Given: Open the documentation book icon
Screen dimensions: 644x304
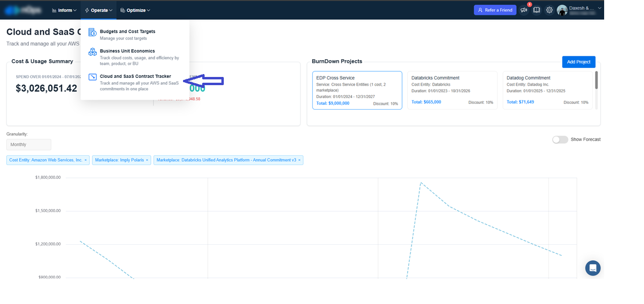Looking at the screenshot, I should pos(537,10).
